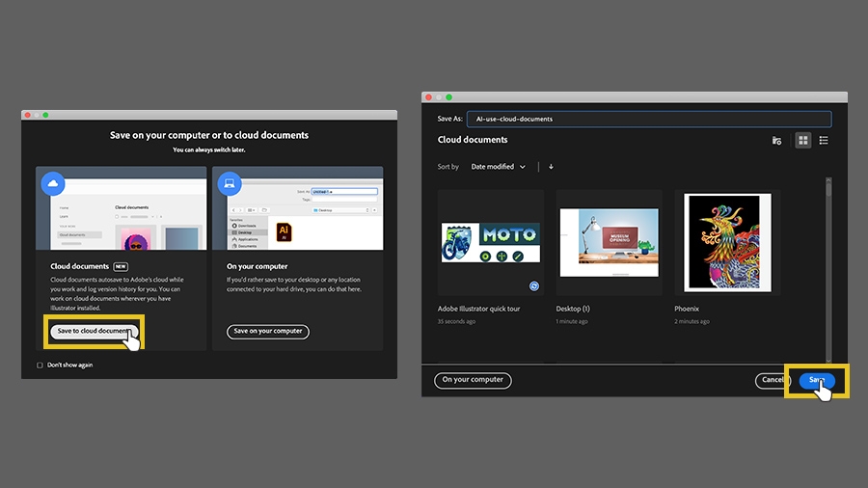Select the Phoenix document thumbnail
The width and height of the screenshot is (868, 488).
(727, 242)
